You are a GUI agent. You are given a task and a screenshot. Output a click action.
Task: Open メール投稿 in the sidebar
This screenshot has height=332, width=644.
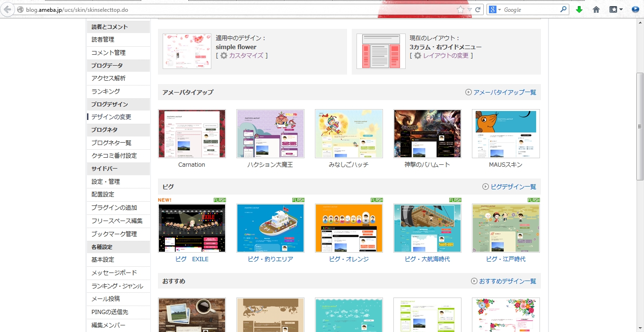[105, 298]
